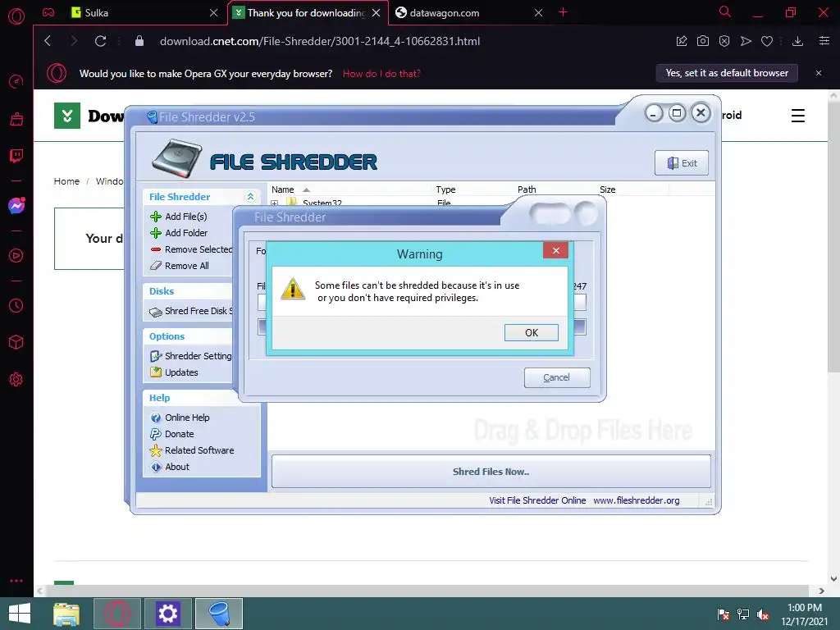Click the vertical page scrollbar

click(833, 235)
